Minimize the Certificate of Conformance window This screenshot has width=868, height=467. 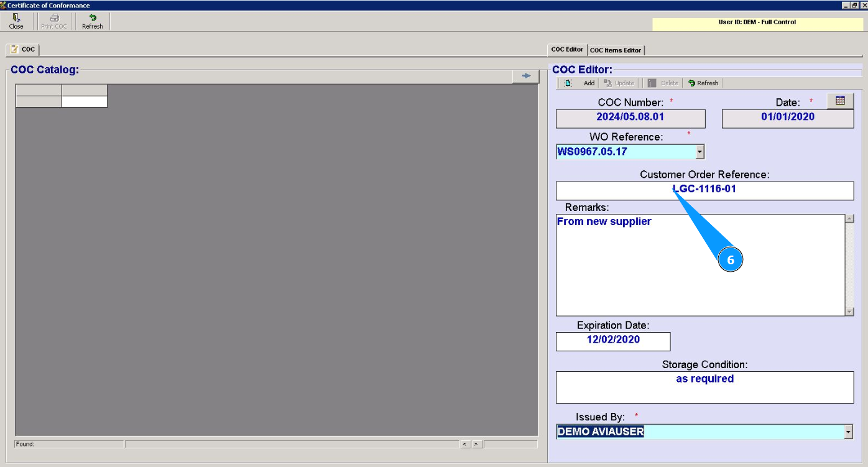[846, 5]
